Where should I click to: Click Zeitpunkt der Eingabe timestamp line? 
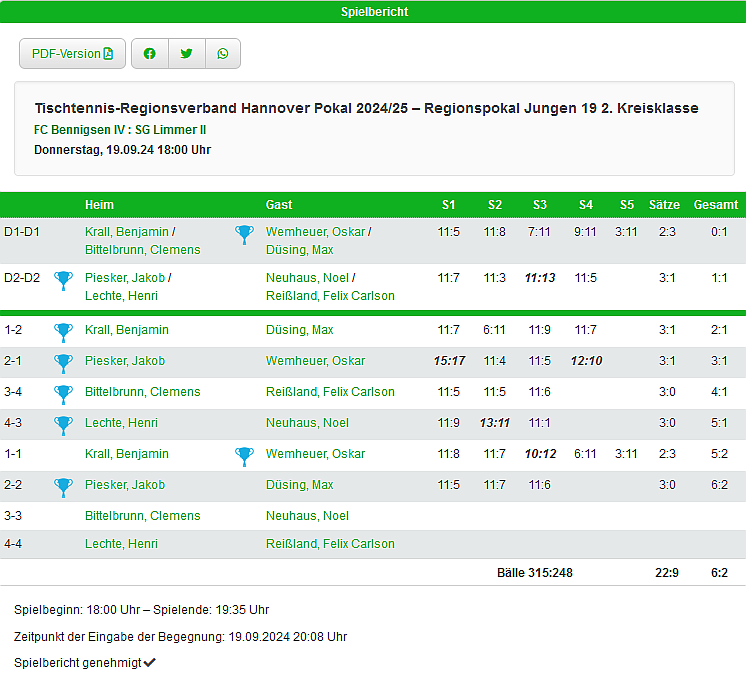pos(180,637)
